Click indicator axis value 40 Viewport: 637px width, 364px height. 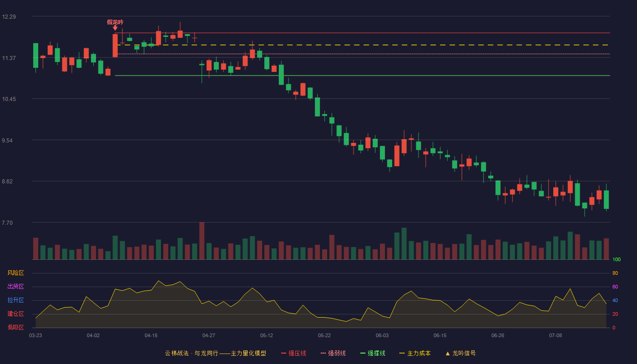click(615, 300)
